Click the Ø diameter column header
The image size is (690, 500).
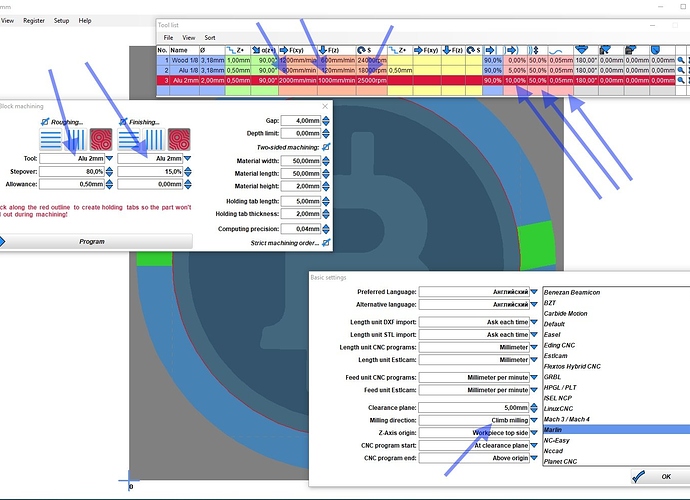point(212,50)
